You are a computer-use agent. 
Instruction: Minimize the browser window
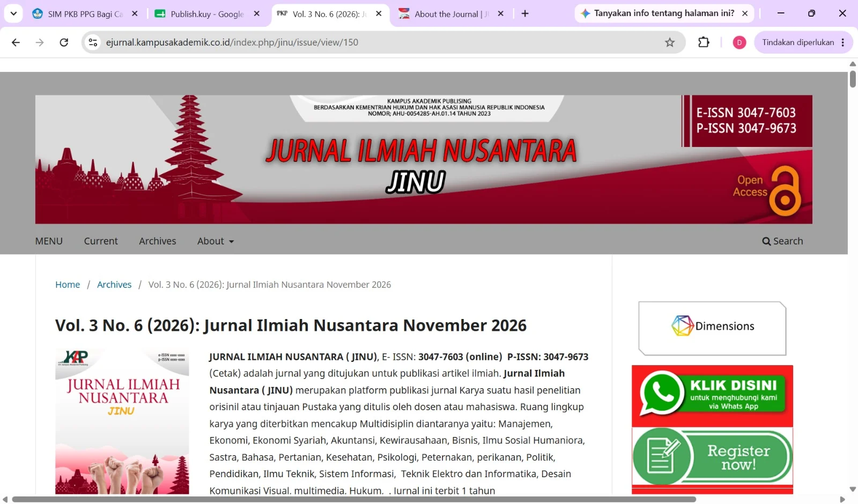[781, 13]
